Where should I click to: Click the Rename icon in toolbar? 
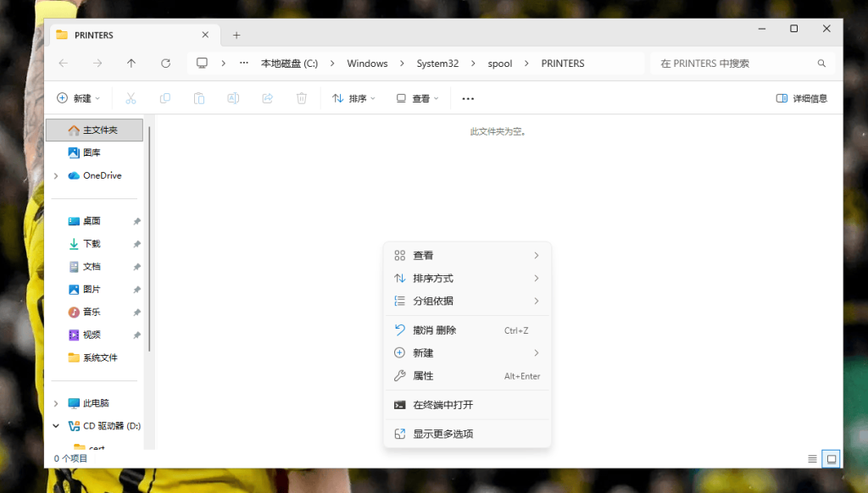(x=233, y=98)
